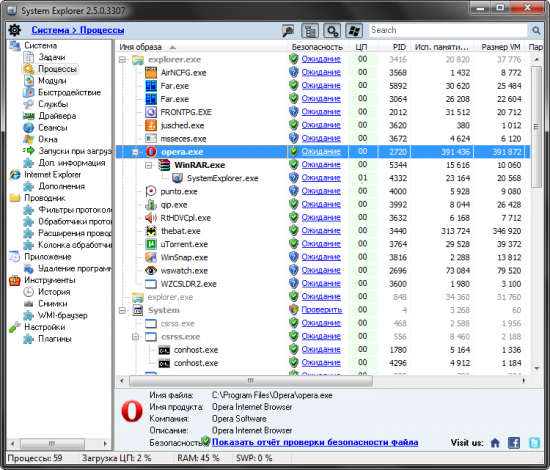Open Быстродействие in the sidebar
Image resolution: width=550 pixels, height=470 pixels.
pyautogui.click(x=69, y=93)
